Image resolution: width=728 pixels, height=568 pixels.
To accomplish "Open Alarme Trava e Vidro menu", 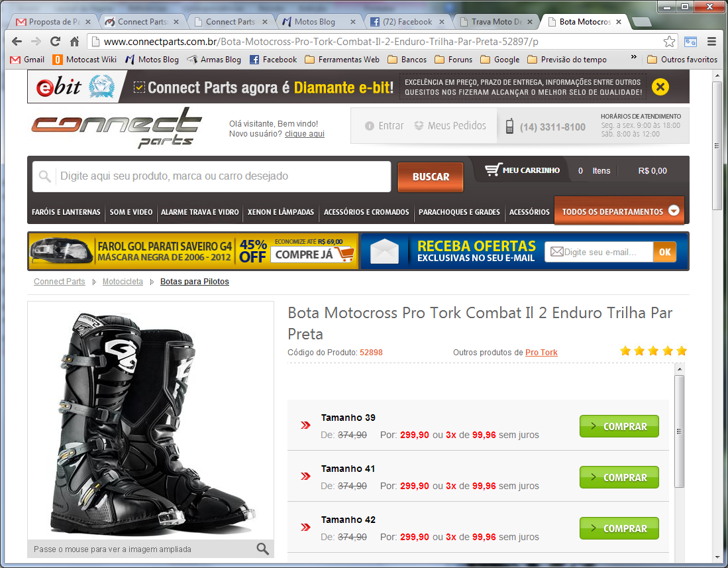I will point(199,212).
